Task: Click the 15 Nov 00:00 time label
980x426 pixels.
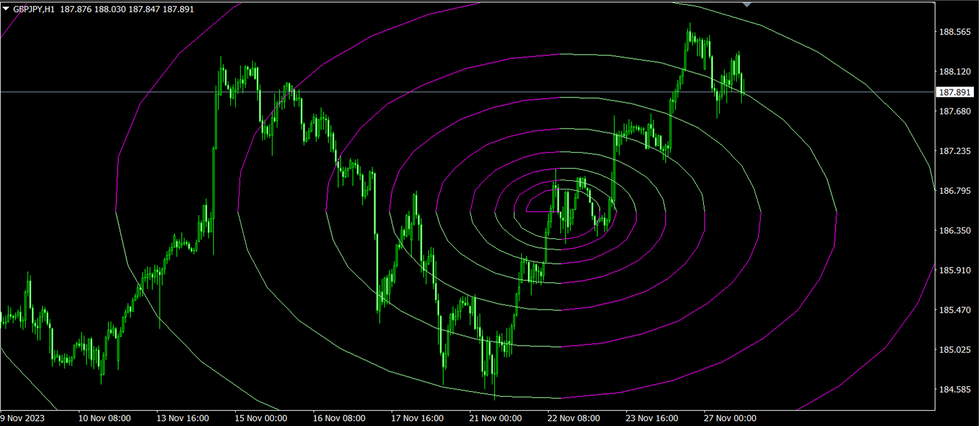Action: (x=261, y=418)
